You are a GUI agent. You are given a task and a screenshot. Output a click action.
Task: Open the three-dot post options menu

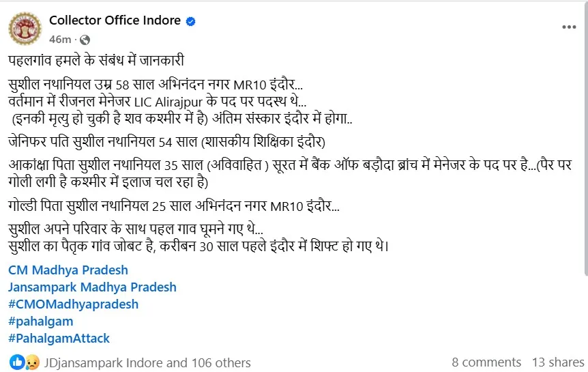[569, 27]
